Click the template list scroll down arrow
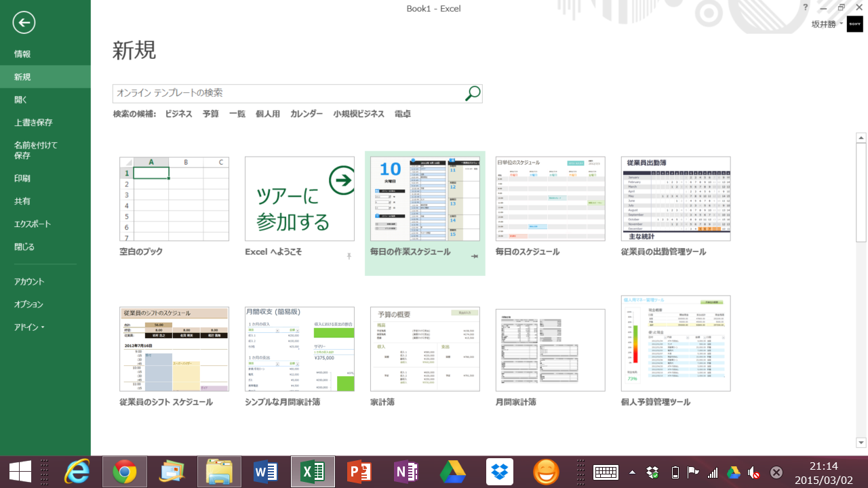868x488 pixels. point(861,443)
